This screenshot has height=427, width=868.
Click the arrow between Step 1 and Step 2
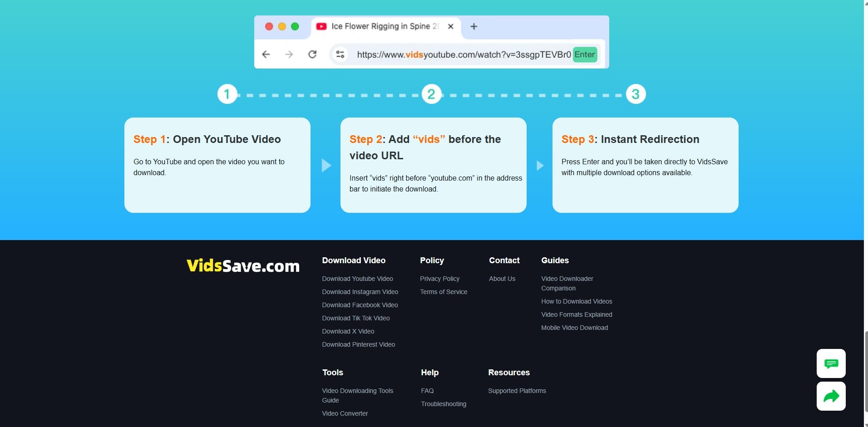click(326, 166)
